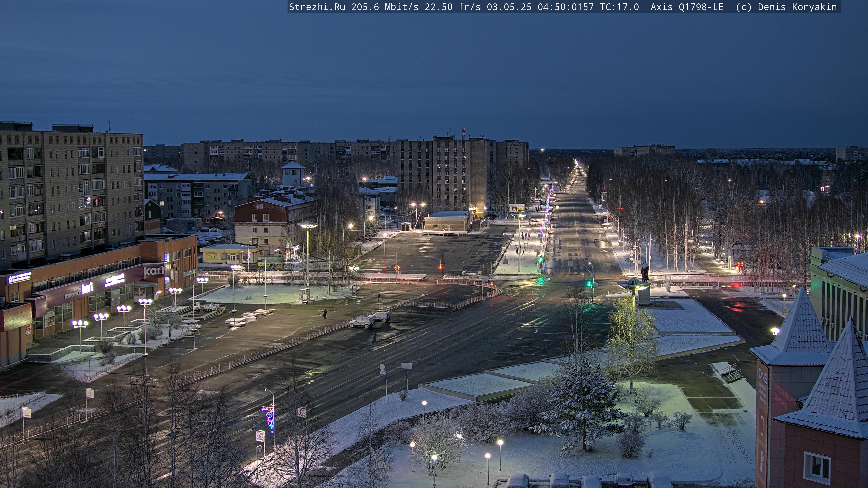Click the "04:50:0157" time stamp
Viewport: 868px width, 488px height.
click(565, 7)
